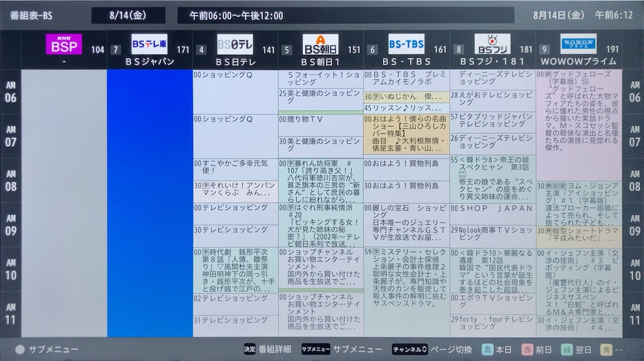Select はぐれ刑事純情派 #20 program
This screenshot has width=644, height=361.
(x=321, y=225)
